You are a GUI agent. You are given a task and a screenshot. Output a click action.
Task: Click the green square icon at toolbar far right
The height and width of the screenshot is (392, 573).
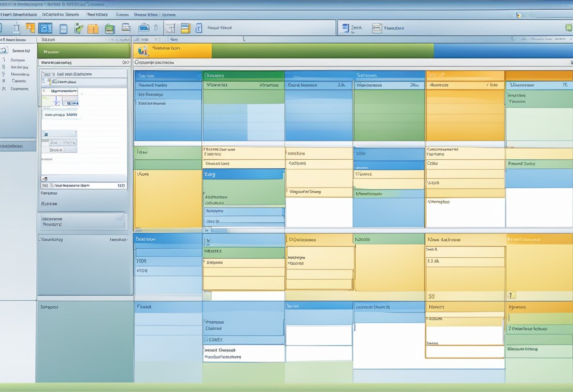click(x=568, y=28)
